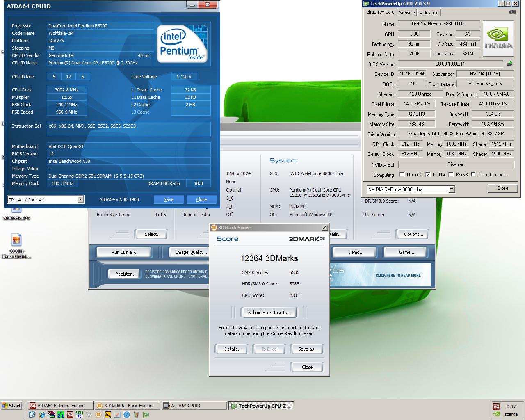
Task: Click the Submit Your Results button
Action: point(269,313)
